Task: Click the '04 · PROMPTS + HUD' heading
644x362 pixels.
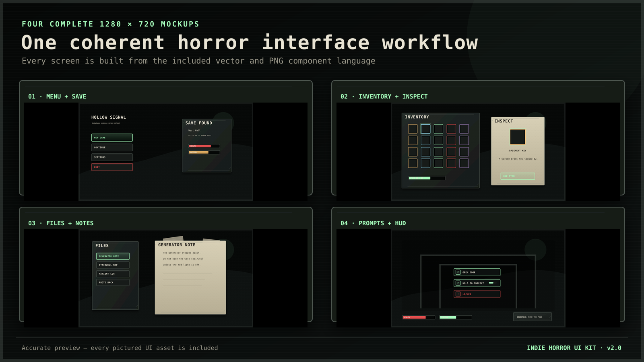Action: (x=373, y=223)
